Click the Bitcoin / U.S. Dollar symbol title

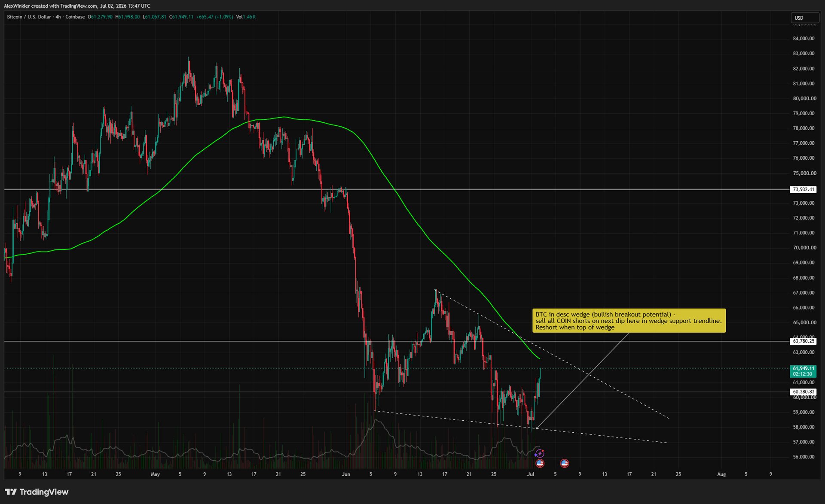point(29,17)
